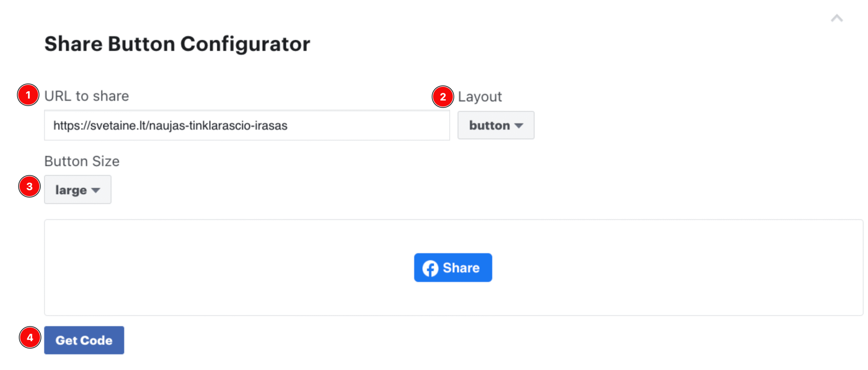Open the Button Size dropdown showing 'large'

click(x=77, y=190)
